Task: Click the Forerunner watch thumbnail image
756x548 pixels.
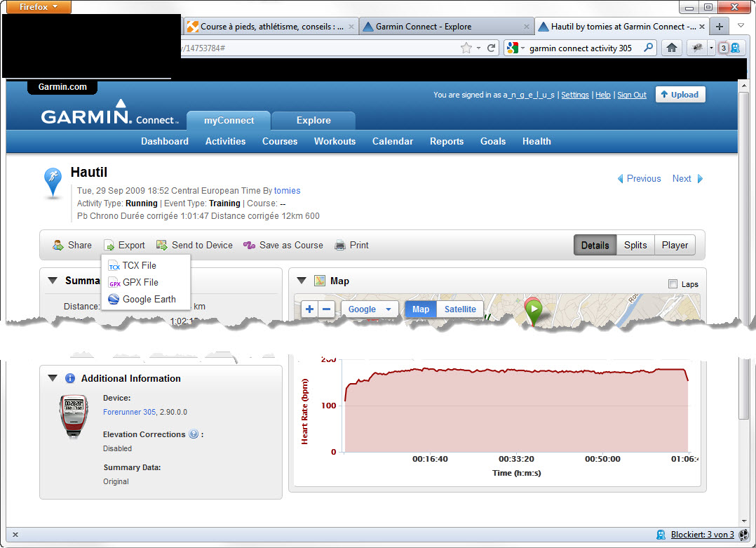Action: (74, 415)
